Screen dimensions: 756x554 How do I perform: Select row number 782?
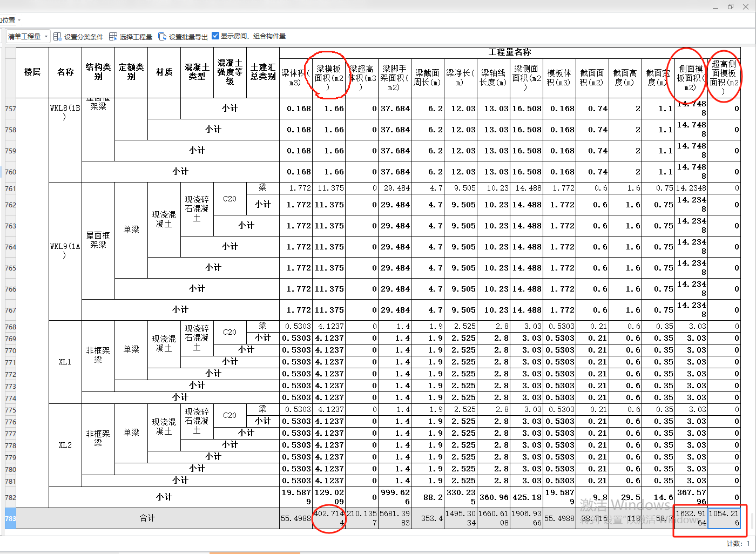(10, 497)
